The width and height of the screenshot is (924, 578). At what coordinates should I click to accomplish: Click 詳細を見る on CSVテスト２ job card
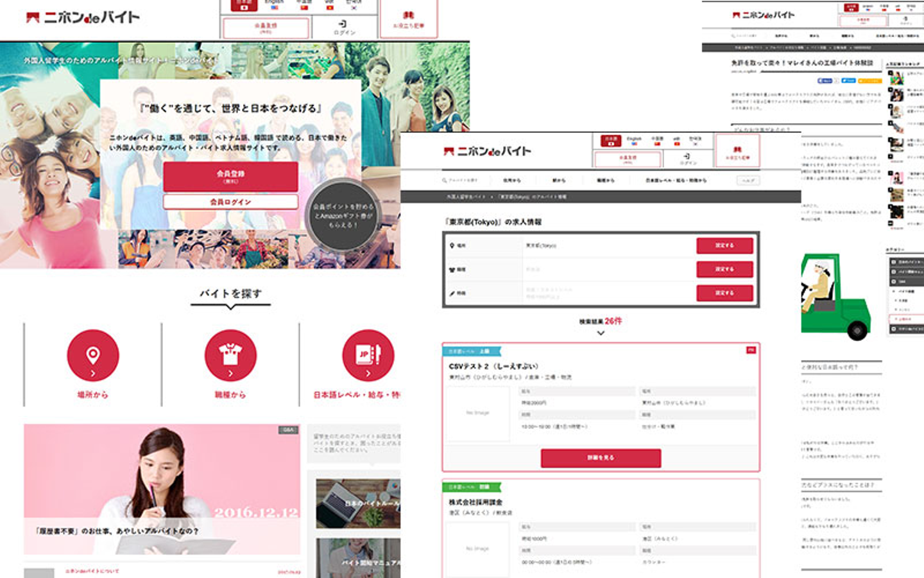click(601, 458)
